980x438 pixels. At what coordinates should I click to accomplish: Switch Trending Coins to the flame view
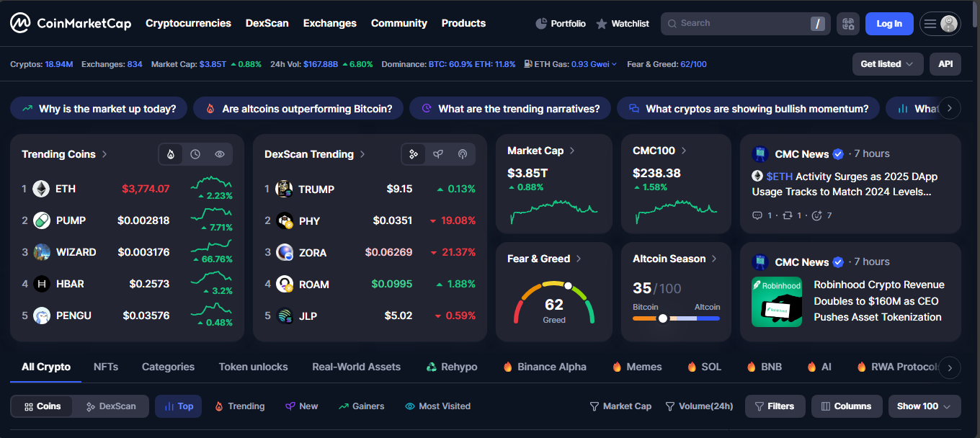tap(171, 154)
